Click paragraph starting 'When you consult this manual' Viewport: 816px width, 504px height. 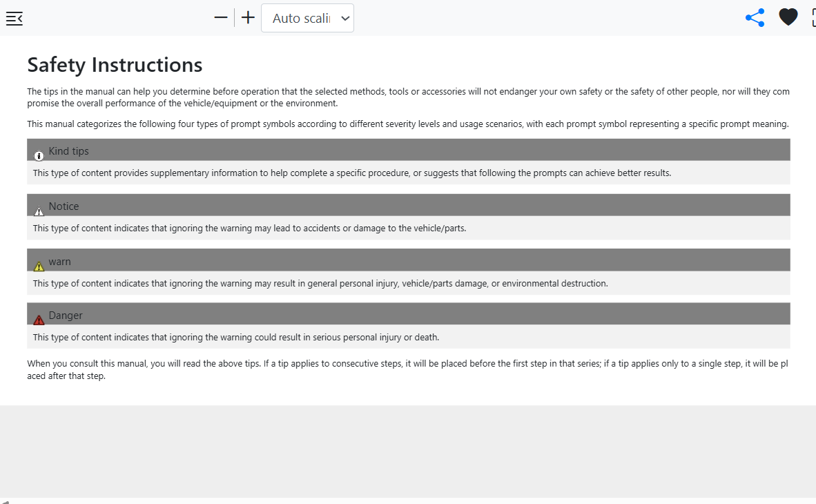click(x=407, y=369)
